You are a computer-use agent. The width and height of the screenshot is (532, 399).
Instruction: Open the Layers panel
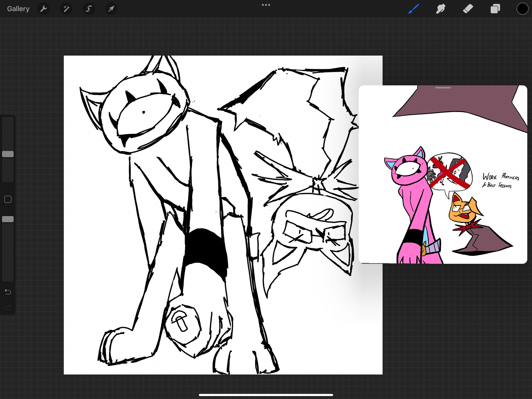pos(495,9)
